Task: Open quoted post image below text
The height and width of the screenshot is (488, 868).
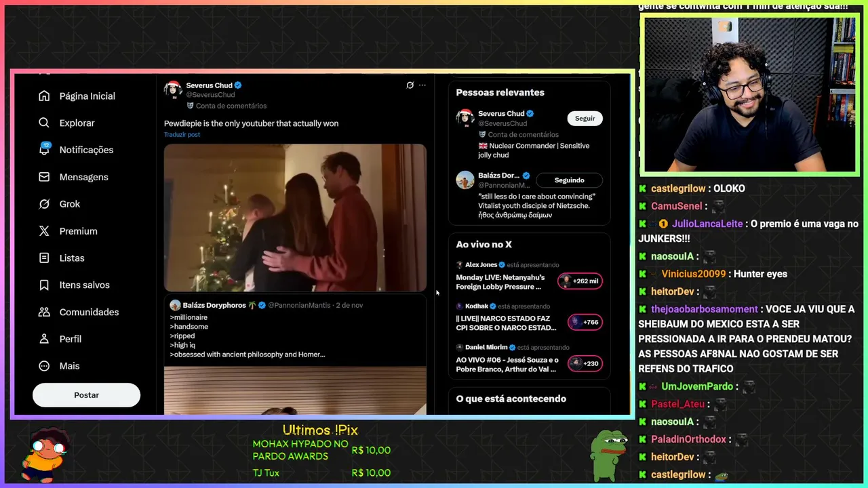Action: point(295,390)
